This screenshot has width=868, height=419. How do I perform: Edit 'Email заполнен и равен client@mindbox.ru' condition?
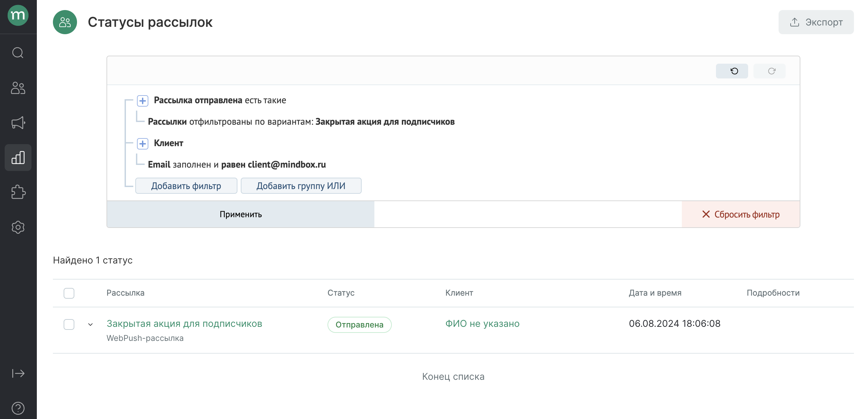(x=237, y=164)
